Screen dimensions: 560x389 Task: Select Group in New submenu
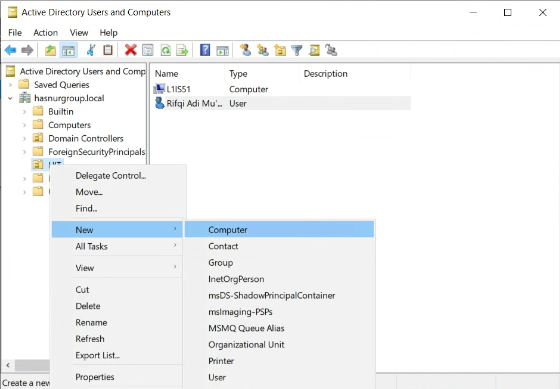point(279,262)
